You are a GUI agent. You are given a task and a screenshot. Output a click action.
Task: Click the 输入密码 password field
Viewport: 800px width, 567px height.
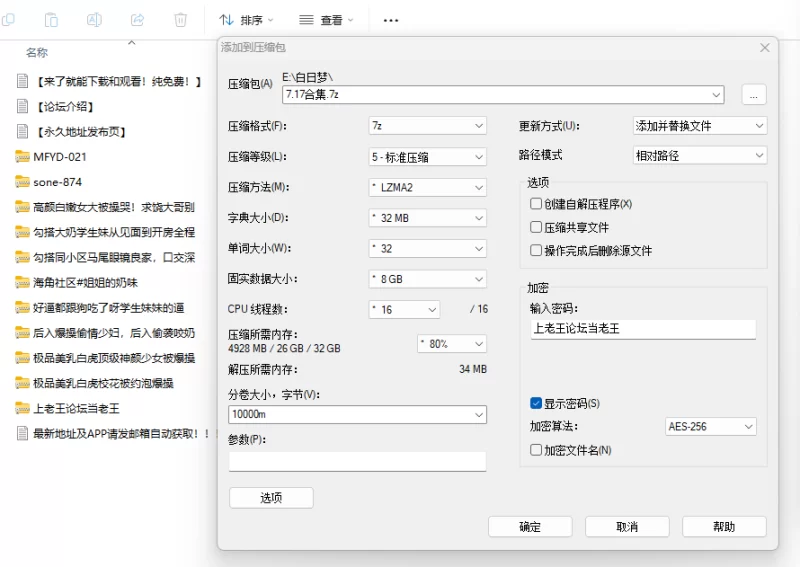643,329
